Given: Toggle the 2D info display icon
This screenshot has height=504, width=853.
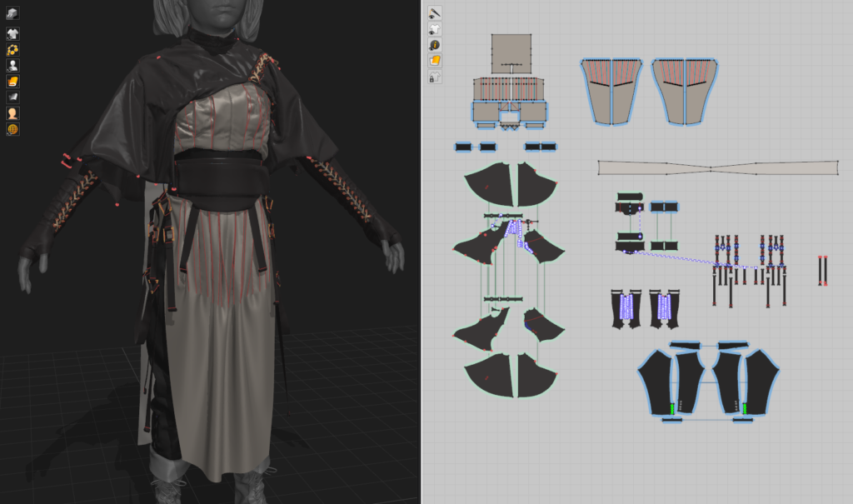Looking at the screenshot, I should point(434,45).
